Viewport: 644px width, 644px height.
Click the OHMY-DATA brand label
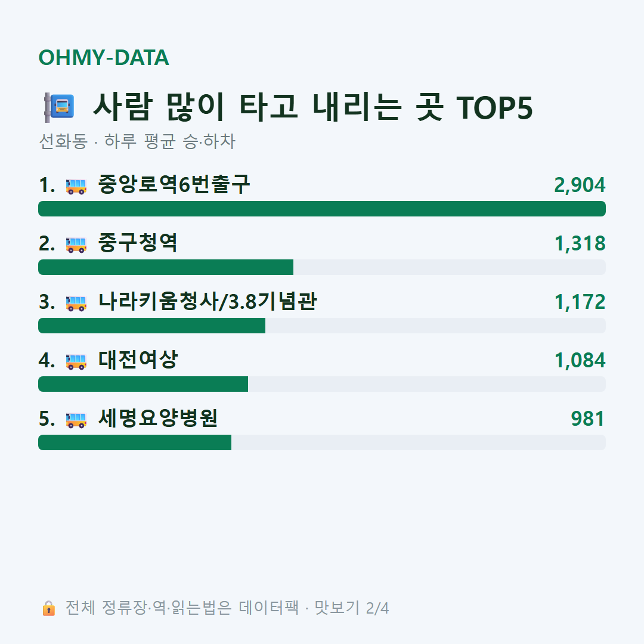click(x=104, y=57)
